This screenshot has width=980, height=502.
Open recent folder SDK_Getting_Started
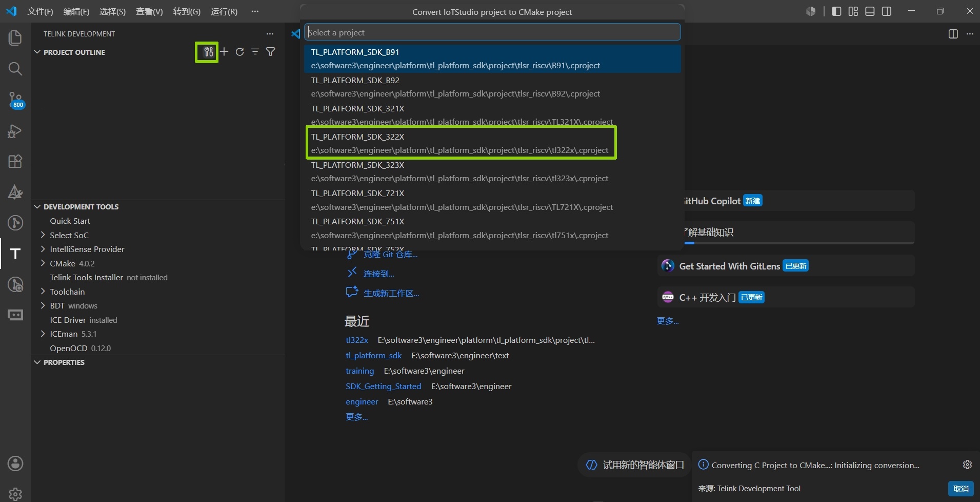pyautogui.click(x=384, y=386)
